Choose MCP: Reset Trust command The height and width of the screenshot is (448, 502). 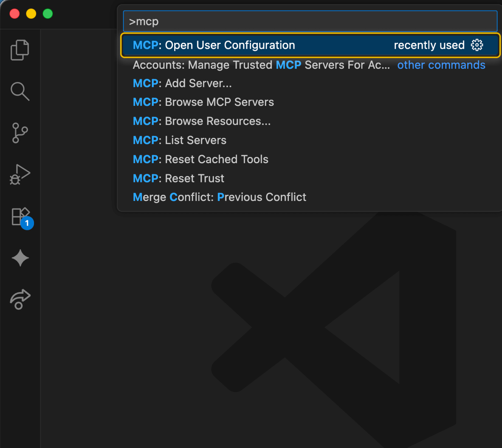178,178
